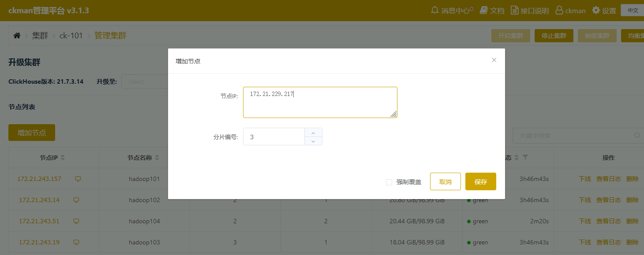Open terminal icon for node 172.21.243.157
The image size is (644, 255).
pos(78,179)
